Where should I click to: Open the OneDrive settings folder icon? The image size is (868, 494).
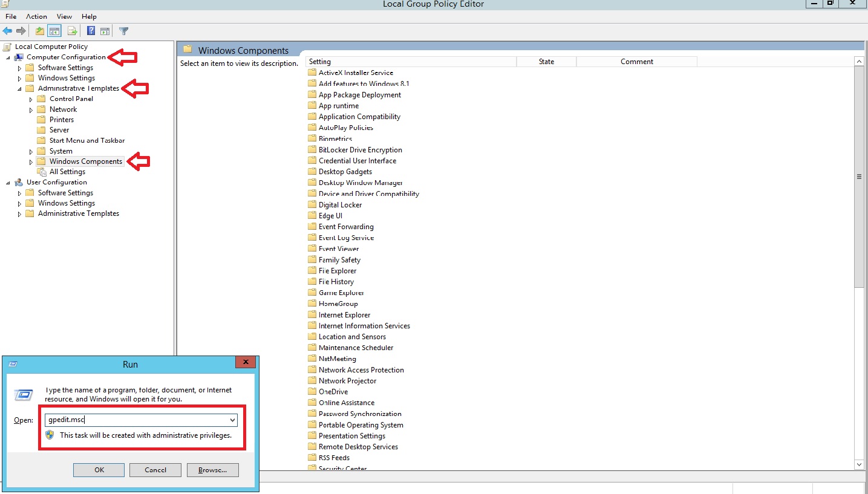tap(312, 391)
